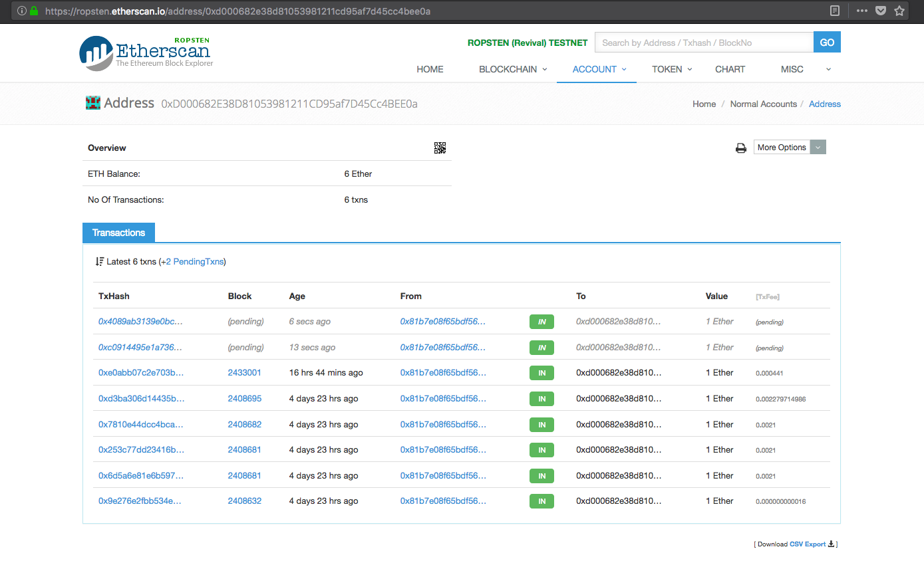Image resolution: width=924 pixels, height=569 pixels.
Task: Open the QR code for this address
Action: pyautogui.click(x=440, y=148)
